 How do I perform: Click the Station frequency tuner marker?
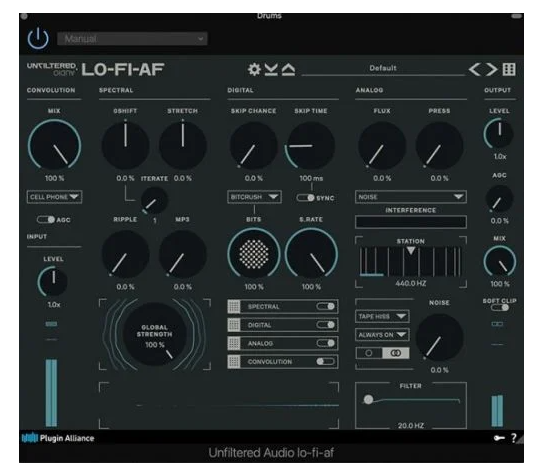pos(410,250)
